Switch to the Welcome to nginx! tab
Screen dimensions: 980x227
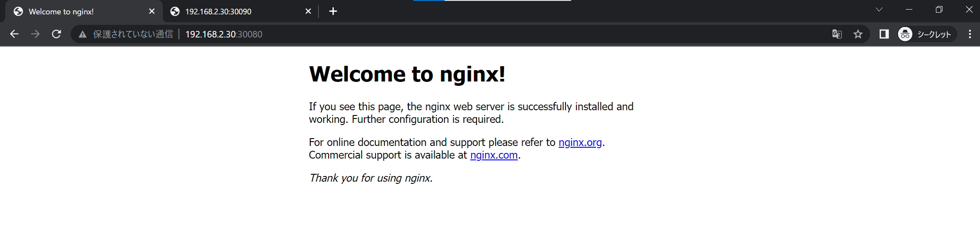coord(84,11)
